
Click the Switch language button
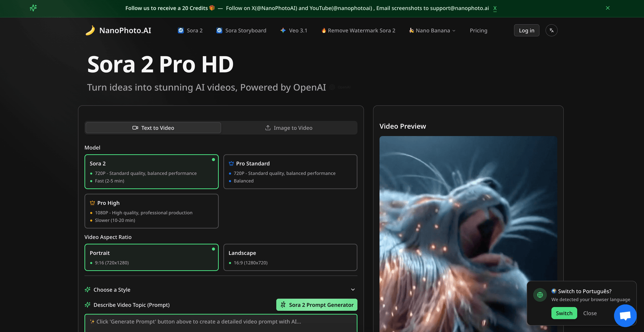[564, 313]
